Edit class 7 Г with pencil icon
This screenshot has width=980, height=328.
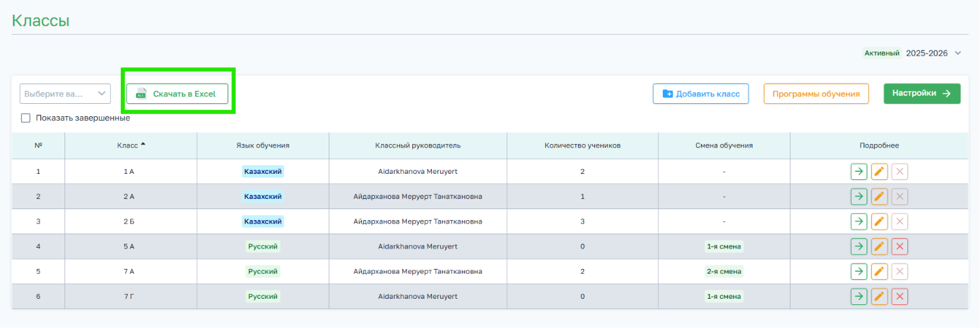tap(879, 297)
